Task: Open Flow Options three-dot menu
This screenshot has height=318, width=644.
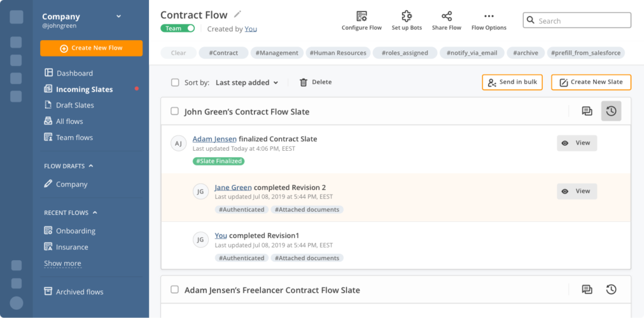Action: (x=489, y=16)
